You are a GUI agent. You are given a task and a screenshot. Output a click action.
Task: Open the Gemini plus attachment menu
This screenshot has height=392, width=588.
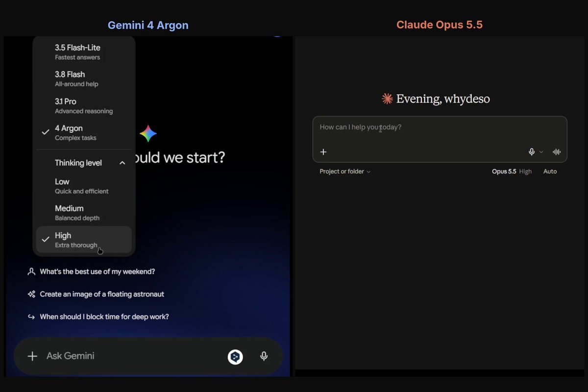[x=32, y=356]
